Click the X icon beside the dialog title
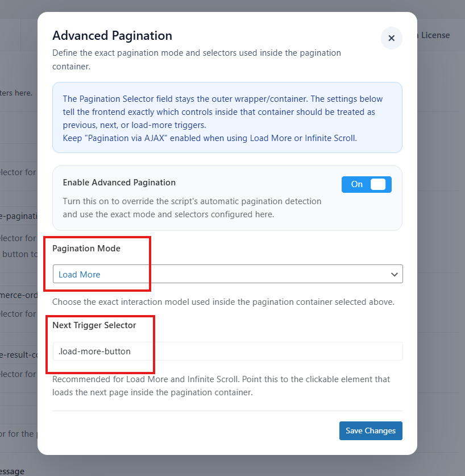The image size is (465, 476). [x=391, y=38]
